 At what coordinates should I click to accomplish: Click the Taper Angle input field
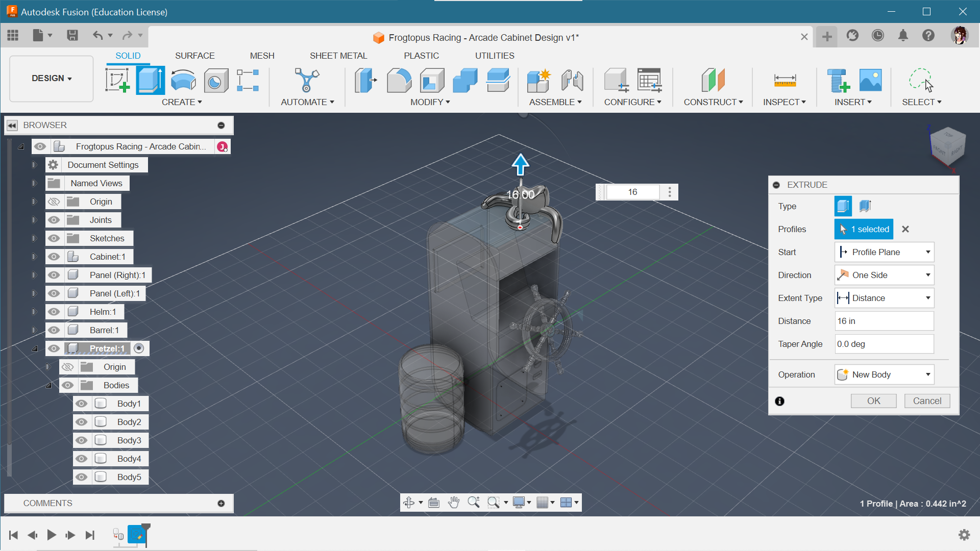coord(884,344)
